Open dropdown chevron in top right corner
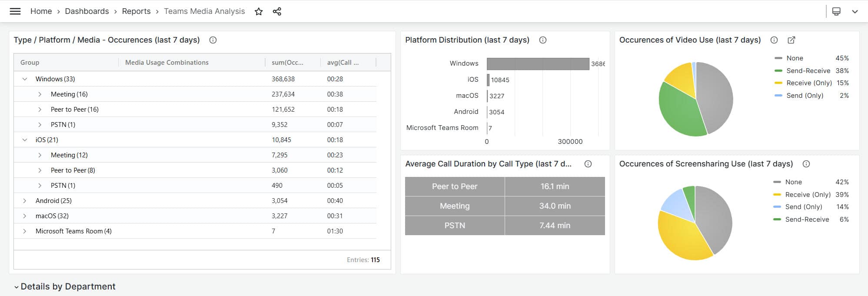 coord(855,12)
